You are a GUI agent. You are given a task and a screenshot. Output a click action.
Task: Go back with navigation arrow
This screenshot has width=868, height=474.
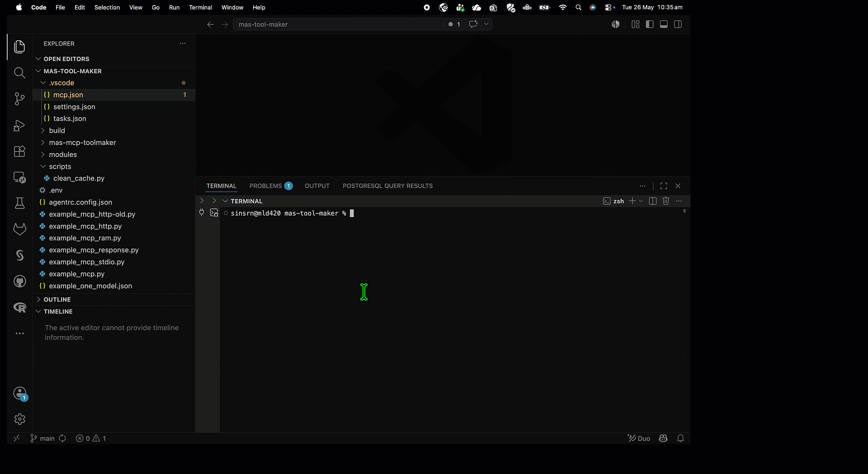pos(210,24)
